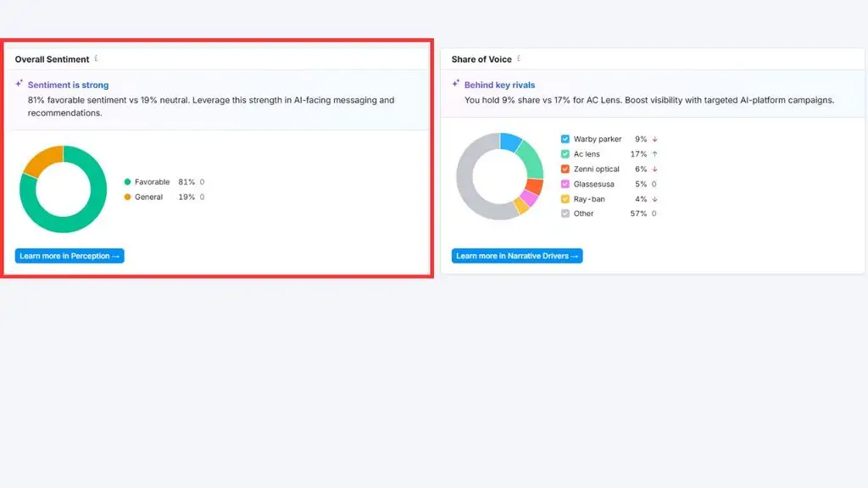
Task: Click Ac lens 17% value
Action: [x=638, y=154]
